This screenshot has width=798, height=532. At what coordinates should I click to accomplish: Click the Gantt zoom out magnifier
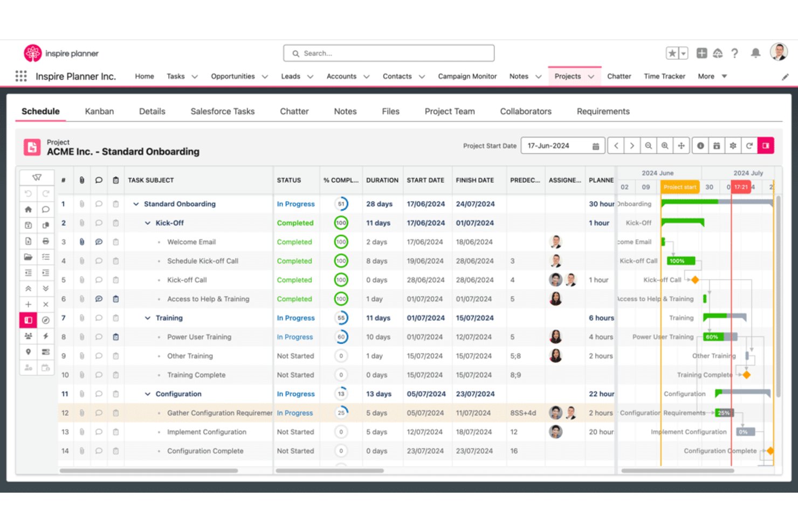point(649,146)
